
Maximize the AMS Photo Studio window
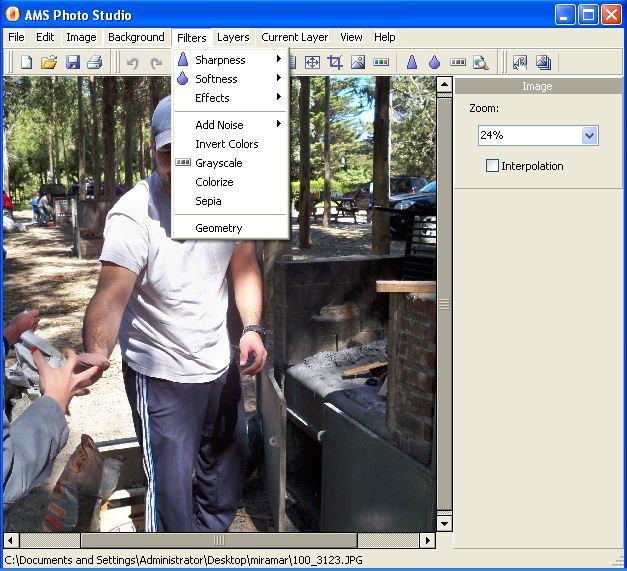(x=589, y=15)
